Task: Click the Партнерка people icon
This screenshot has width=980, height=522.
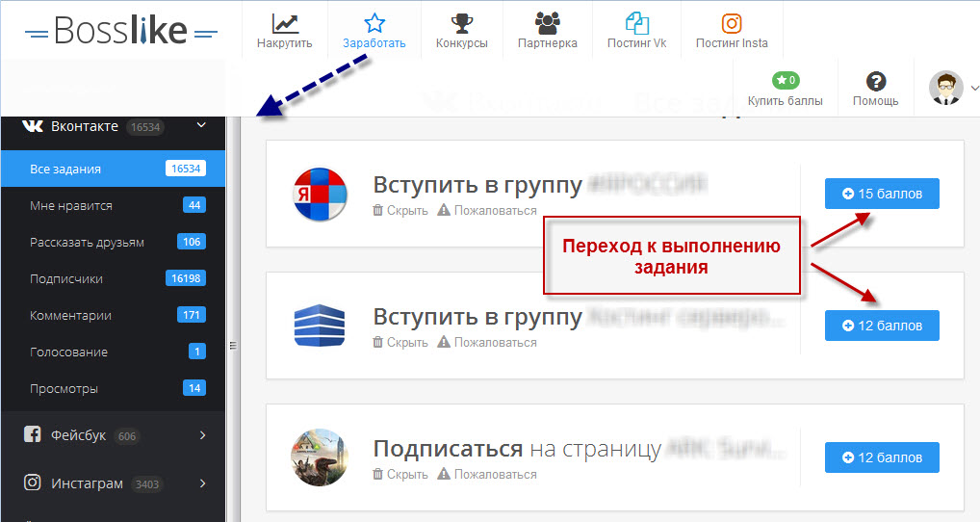Action: [x=548, y=23]
